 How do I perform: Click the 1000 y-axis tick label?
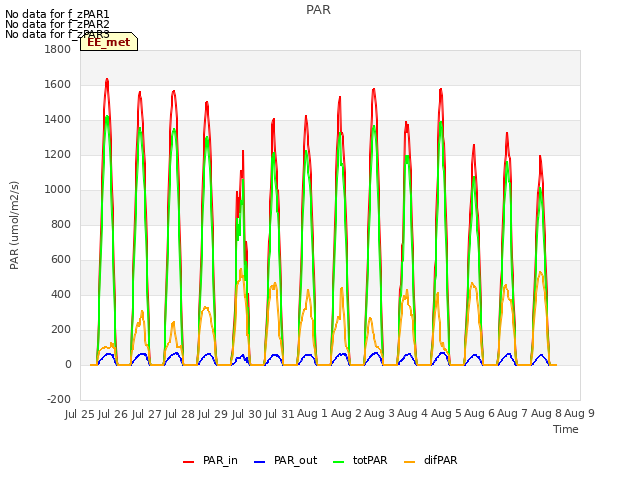[58, 190]
